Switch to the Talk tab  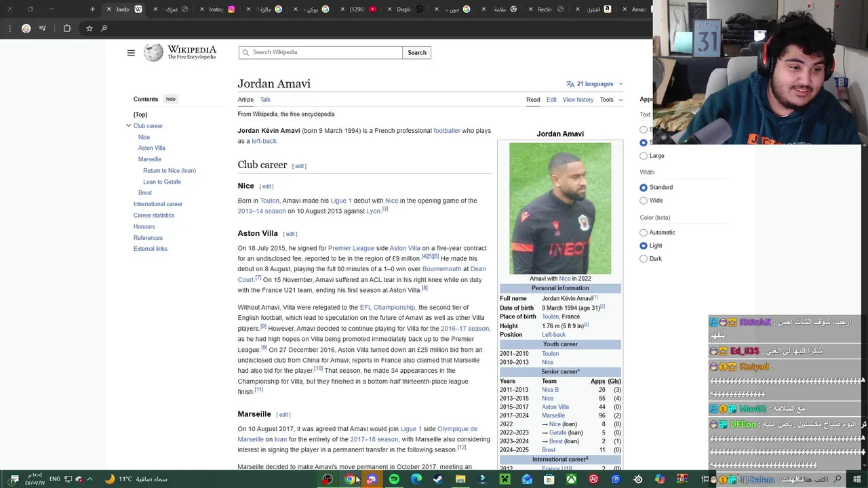(265, 100)
